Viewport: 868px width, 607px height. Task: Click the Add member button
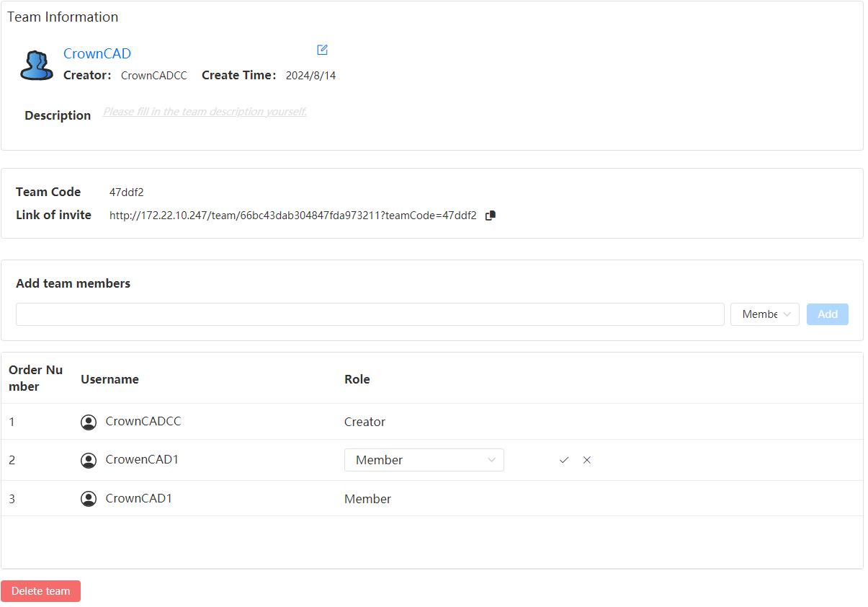(828, 314)
